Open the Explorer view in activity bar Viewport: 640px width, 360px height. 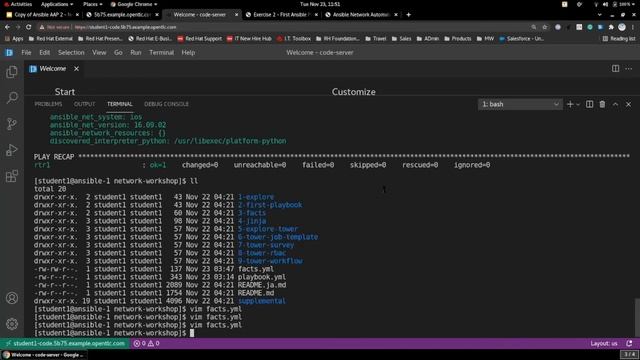pyautogui.click(x=12, y=72)
